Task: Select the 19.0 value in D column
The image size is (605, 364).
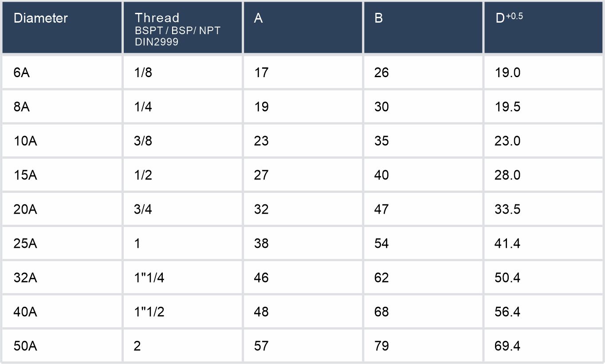Action: 507,73
